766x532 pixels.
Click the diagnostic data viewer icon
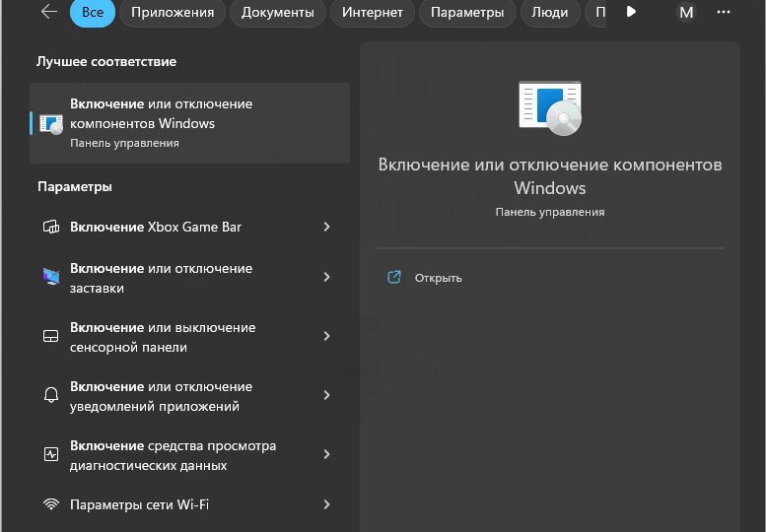point(51,454)
